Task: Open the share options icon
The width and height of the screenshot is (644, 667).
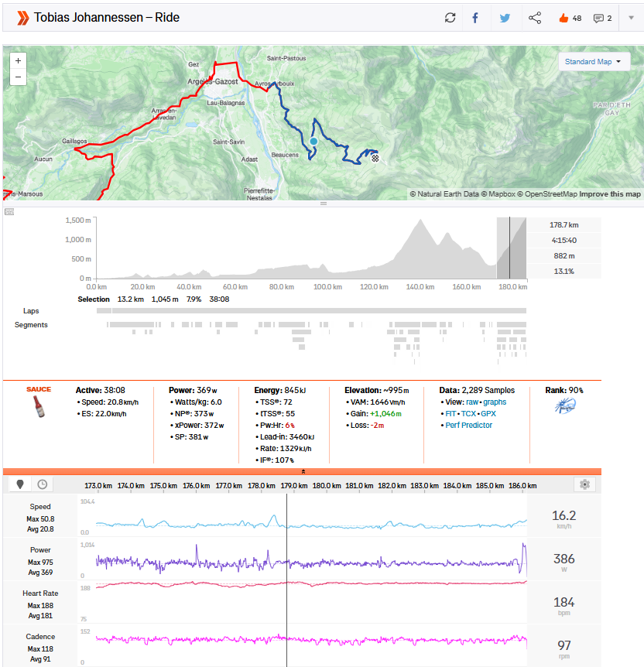Action: coord(535,18)
